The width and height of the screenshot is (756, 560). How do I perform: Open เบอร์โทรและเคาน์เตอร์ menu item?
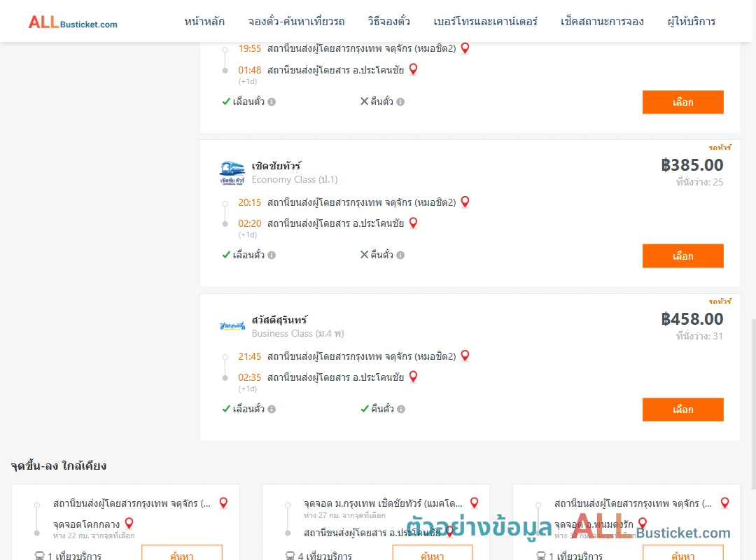click(485, 22)
